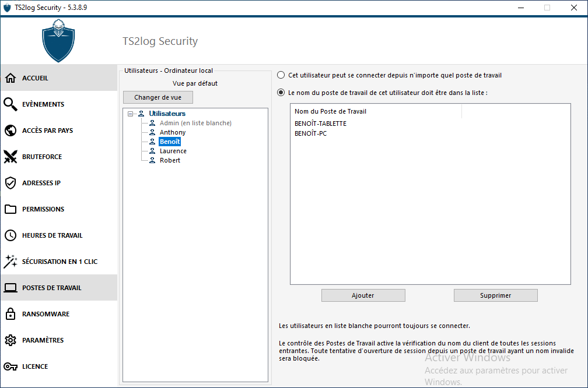588x388 pixels.
Task: Click the Changer de vue button
Action: click(x=158, y=97)
